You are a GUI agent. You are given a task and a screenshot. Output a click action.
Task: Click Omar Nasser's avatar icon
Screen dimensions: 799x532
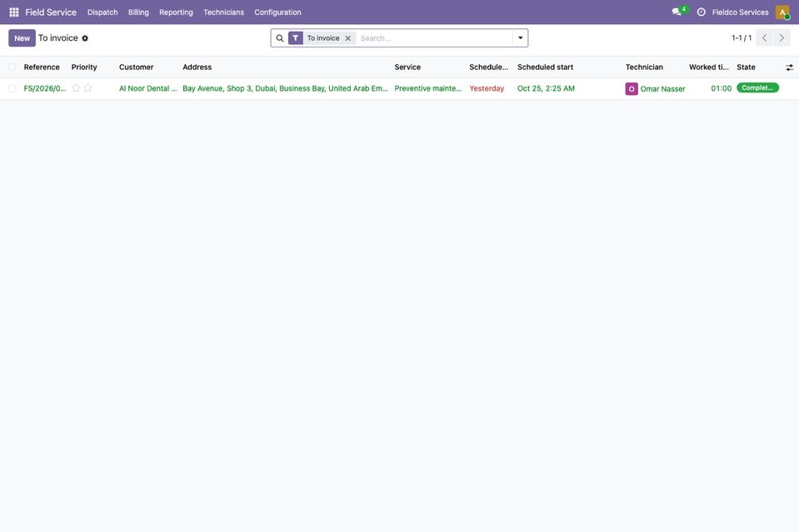(632, 88)
